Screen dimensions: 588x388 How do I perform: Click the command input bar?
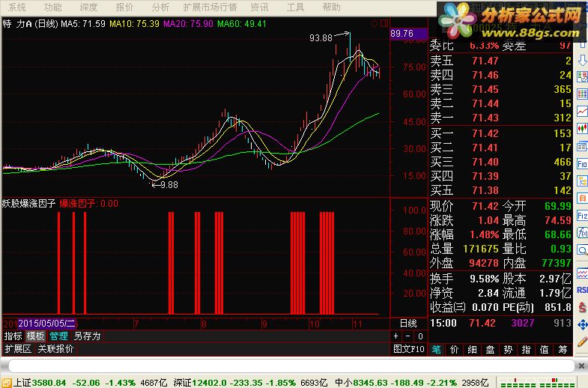[291, 366]
